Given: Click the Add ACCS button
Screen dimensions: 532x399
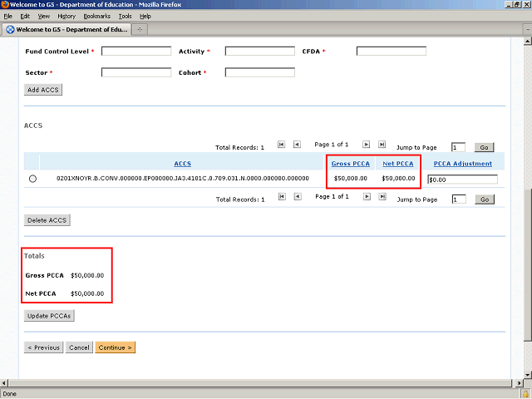Looking at the screenshot, I should tap(43, 90).
